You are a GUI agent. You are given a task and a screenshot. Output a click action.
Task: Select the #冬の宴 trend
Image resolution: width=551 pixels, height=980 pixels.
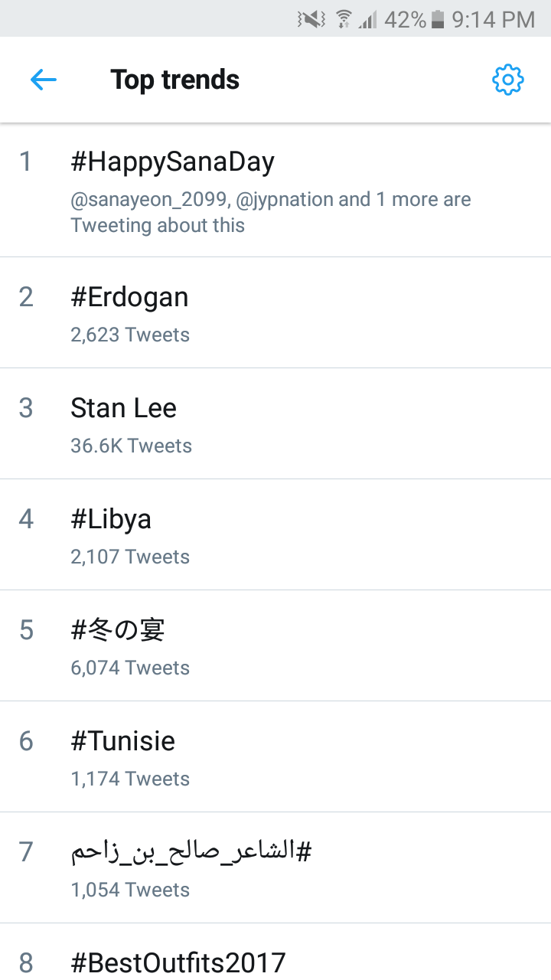coord(118,630)
